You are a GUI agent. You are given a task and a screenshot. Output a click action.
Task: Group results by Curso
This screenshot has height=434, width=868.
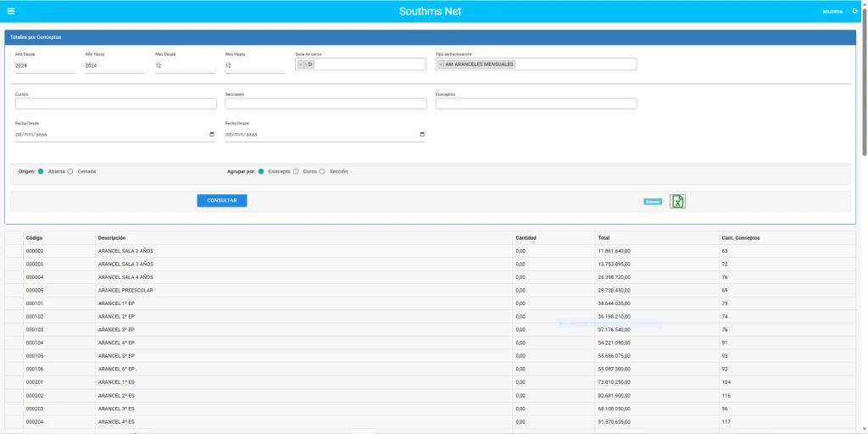(x=296, y=171)
